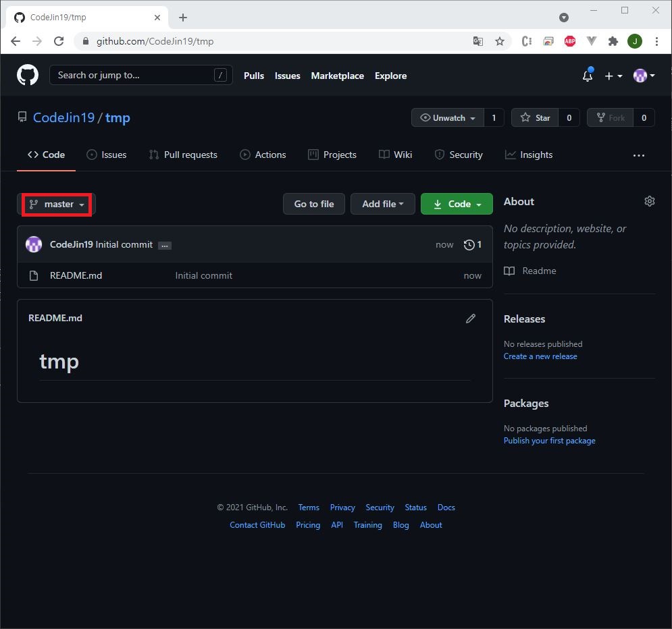
Task: Click the Adblock Plus extension icon
Action: (569, 41)
